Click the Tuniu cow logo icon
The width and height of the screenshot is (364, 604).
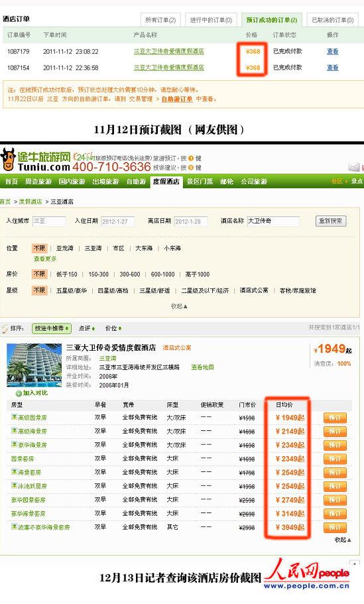pos(8,159)
